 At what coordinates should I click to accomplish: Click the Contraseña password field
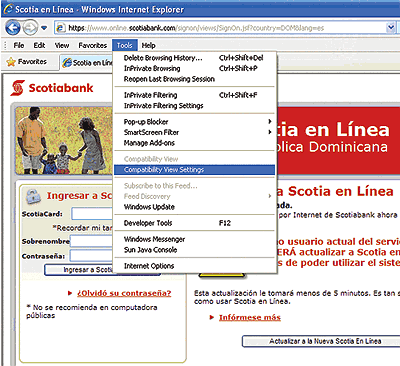click(91, 256)
